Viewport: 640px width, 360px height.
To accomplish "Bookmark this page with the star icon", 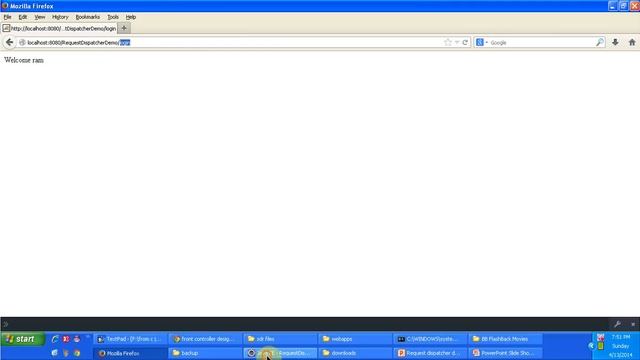I will click(448, 42).
